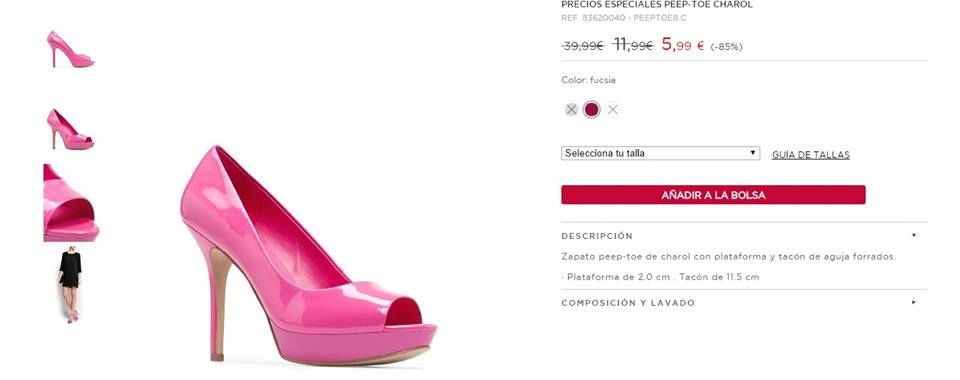
Task: Add the shoe with Añadir a la bolsa
Action: point(713,195)
